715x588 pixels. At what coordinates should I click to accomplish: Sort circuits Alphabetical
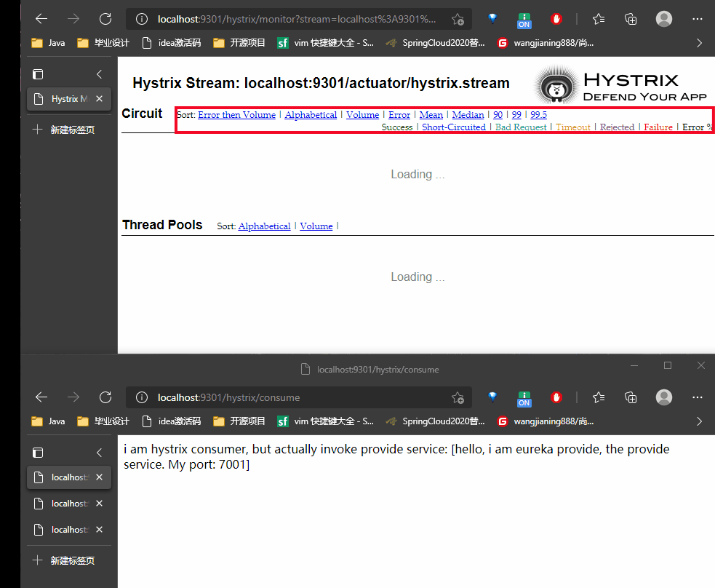[x=311, y=115]
